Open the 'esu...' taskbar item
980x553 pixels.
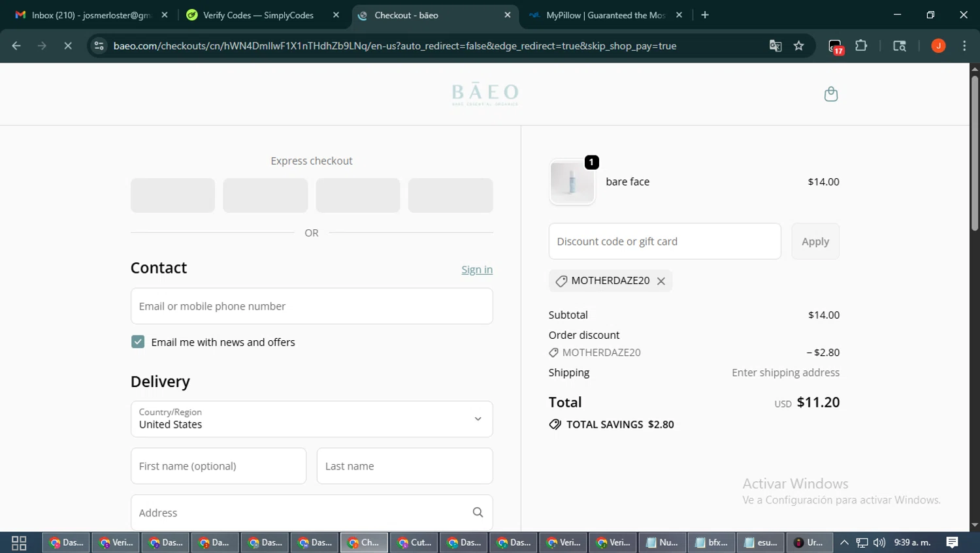(x=761, y=543)
